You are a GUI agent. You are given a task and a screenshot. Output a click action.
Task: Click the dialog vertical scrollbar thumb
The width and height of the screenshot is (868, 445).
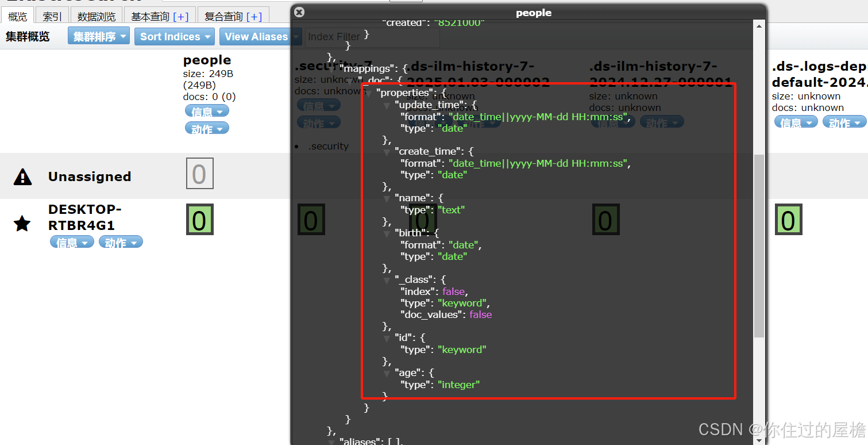coord(759,245)
